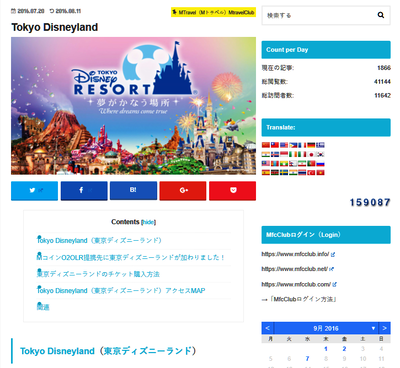Click the Translate: widget header
Viewport: 400px width, 368px height.
tap(326, 127)
